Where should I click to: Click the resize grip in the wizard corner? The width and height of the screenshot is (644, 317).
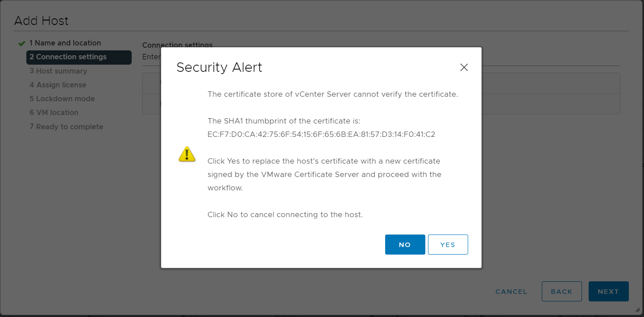637,309
